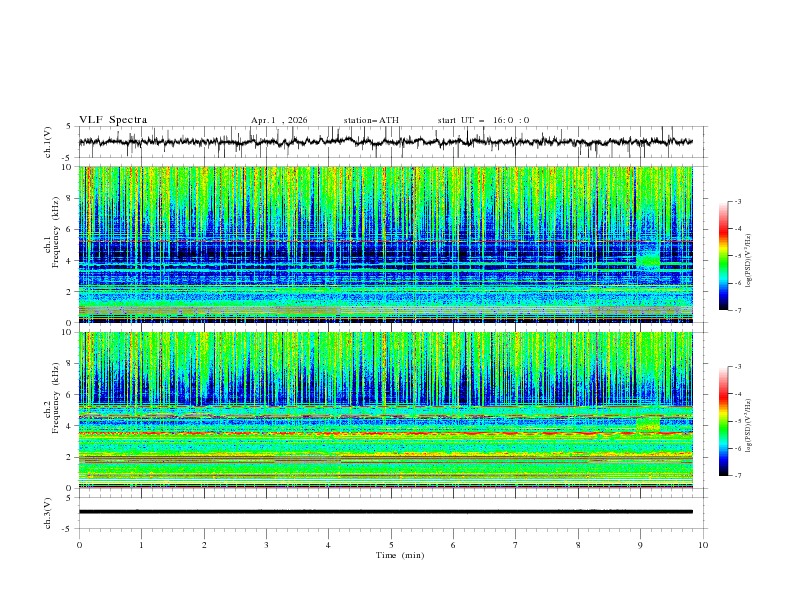Screen dimensions: 792x612
Task: Click the ch.2 spectrogram panel
Action: coord(385,410)
